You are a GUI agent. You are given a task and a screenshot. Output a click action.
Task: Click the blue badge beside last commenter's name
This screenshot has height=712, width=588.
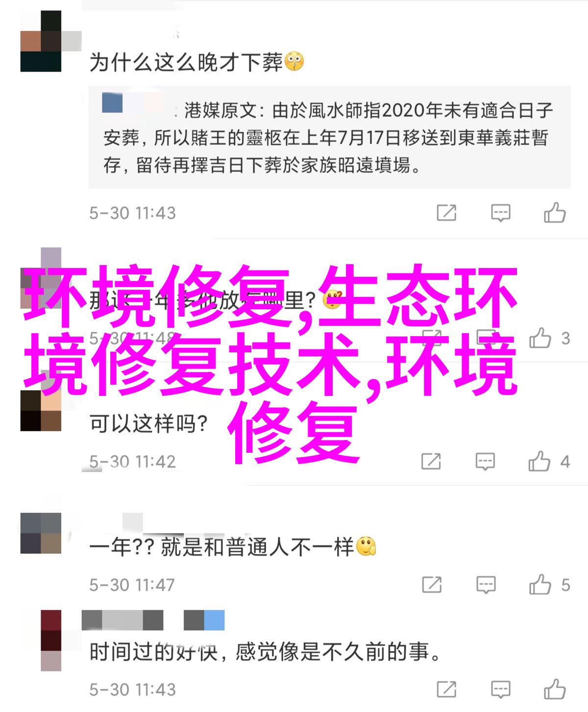(x=214, y=620)
